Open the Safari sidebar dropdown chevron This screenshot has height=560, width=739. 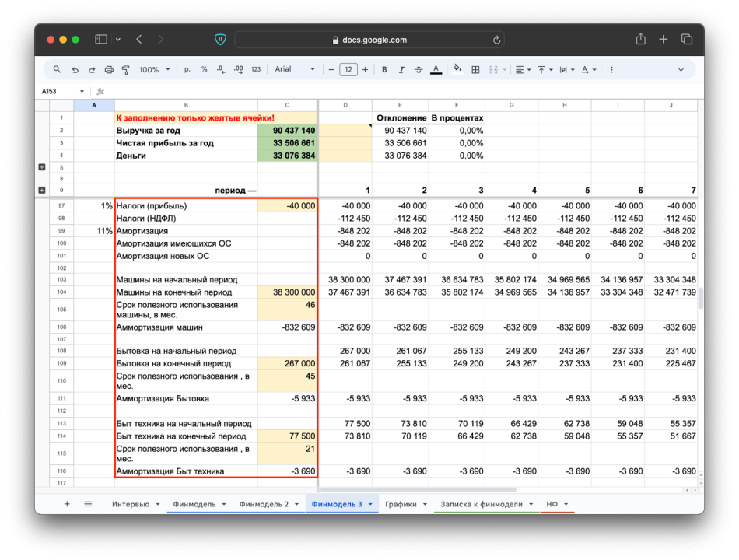coord(117,40)
